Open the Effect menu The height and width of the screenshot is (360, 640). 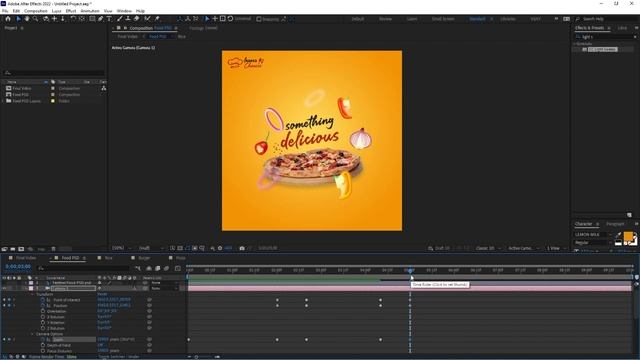point(71,11)
